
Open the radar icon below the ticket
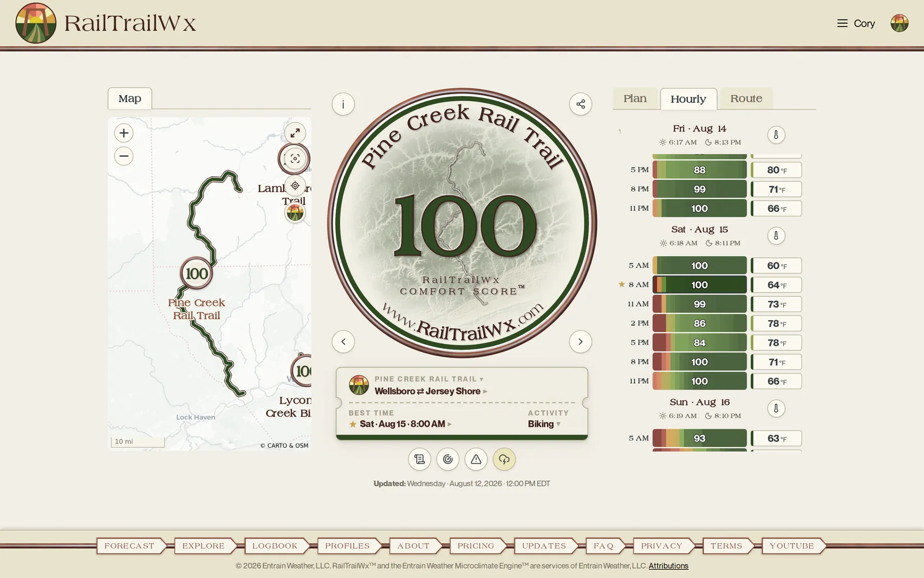tap(448, 459)
